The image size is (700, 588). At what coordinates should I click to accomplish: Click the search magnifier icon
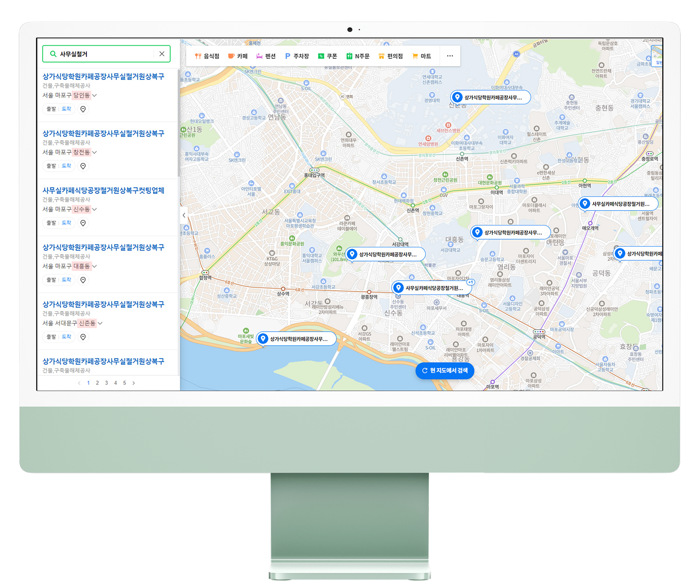click(x=53, y=54)
